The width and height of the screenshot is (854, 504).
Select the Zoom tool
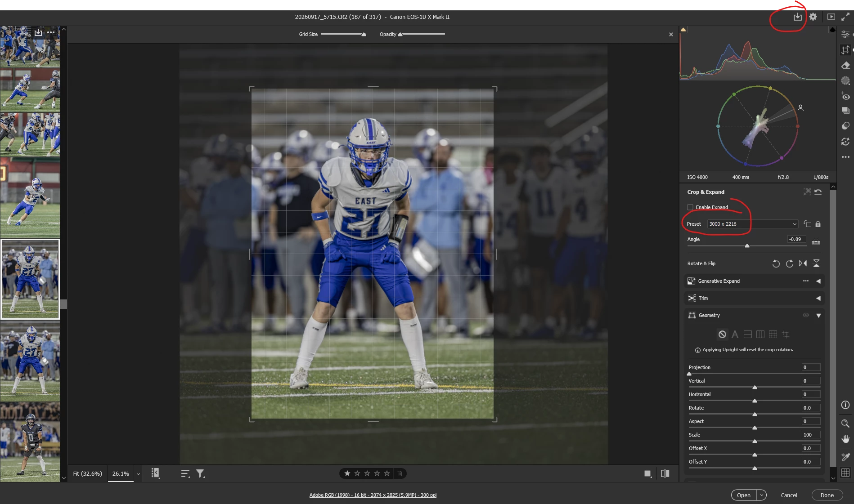[x=845, y=424]
